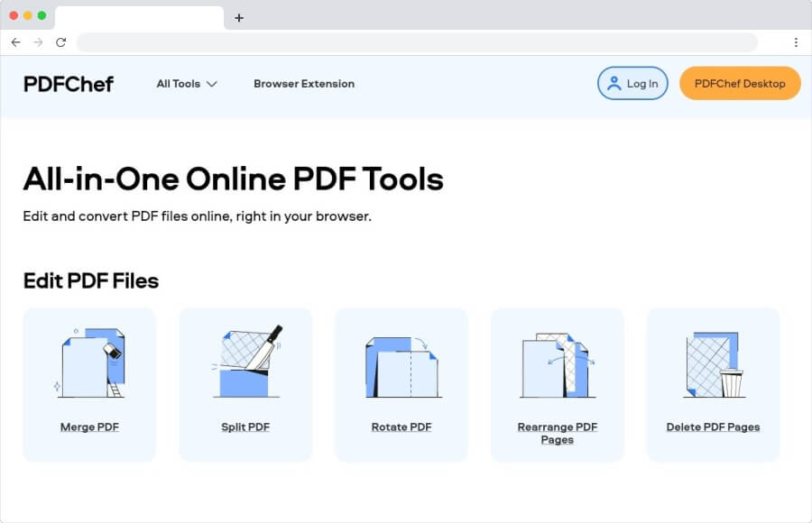Click the browser back arrow
Image resolution: width=812 pixels, height=523 pixels.
pos(16,42)
